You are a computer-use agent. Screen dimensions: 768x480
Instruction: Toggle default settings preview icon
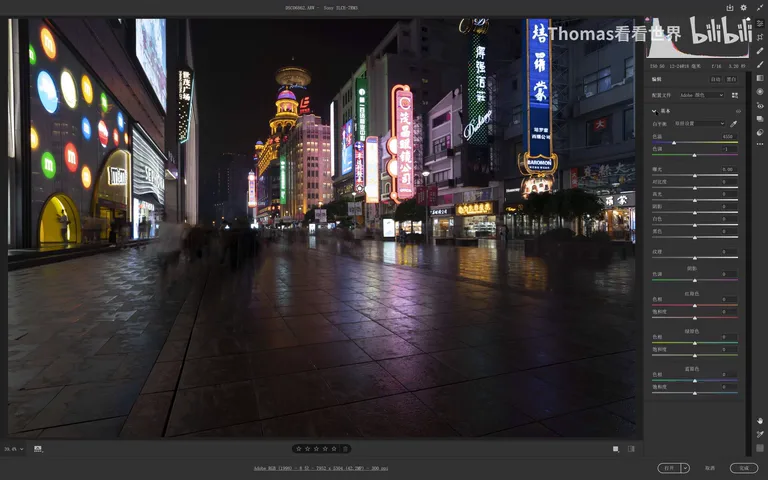coord(631,449)
